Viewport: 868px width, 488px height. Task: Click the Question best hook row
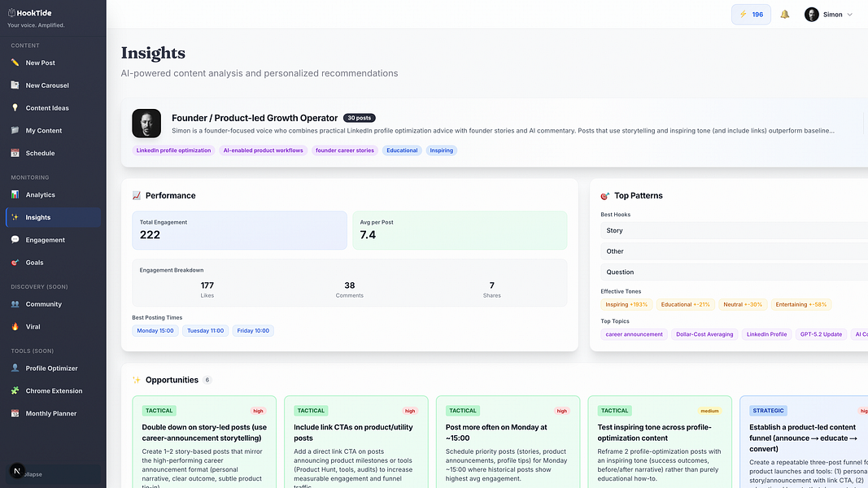tap(734, 272)
